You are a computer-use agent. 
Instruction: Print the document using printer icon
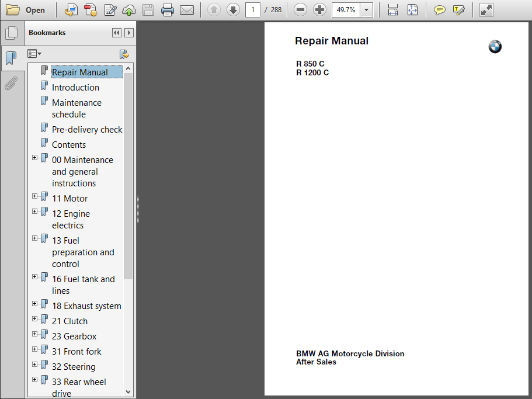(168, 10)
